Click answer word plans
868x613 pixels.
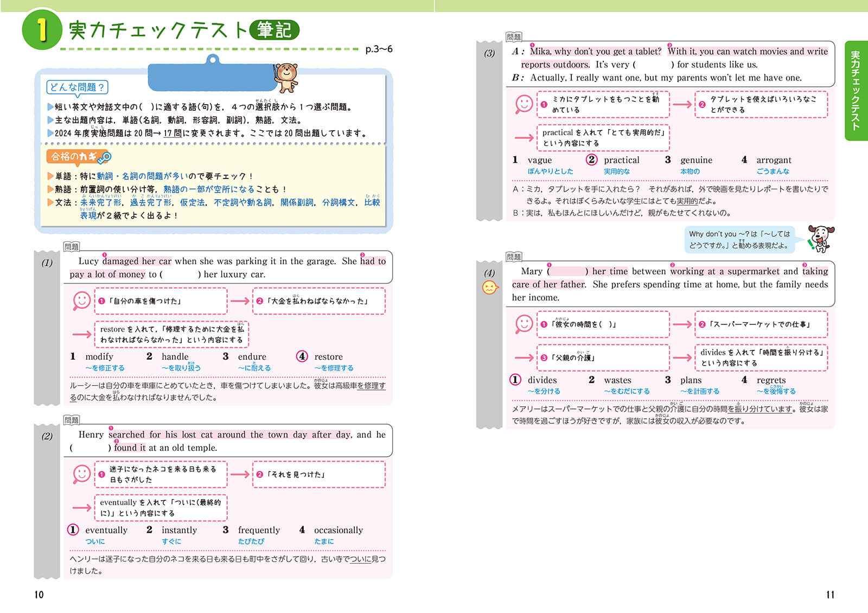click(691, 380)
